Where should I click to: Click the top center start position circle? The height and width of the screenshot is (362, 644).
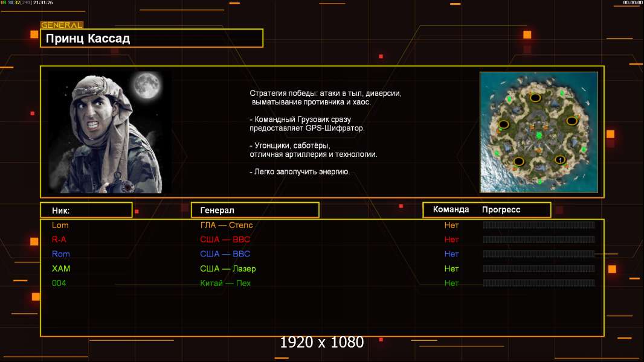pyautogui.click(x=535, y=98)
